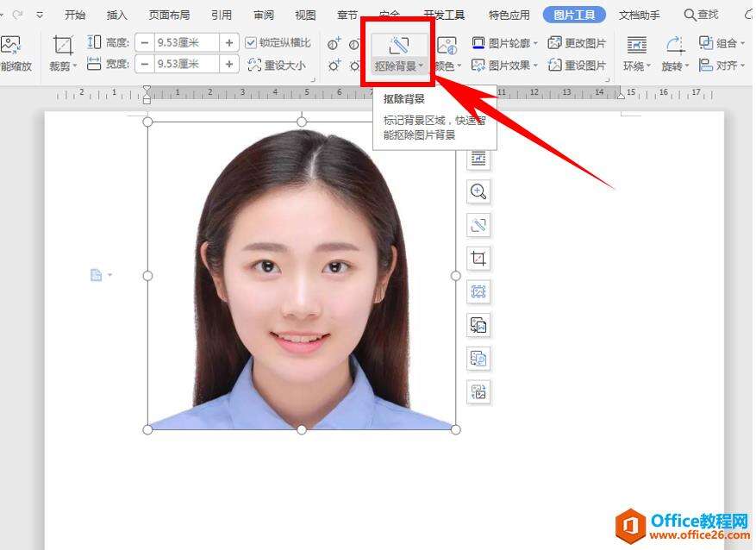Click the zoom magnifier icon beside the picture
The image size is (756, 550).
point(478,191)
